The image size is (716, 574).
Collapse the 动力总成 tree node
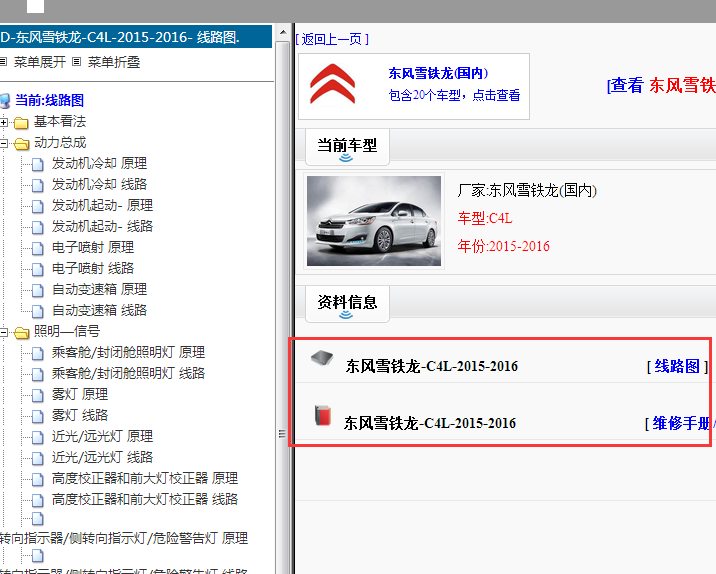3,143
